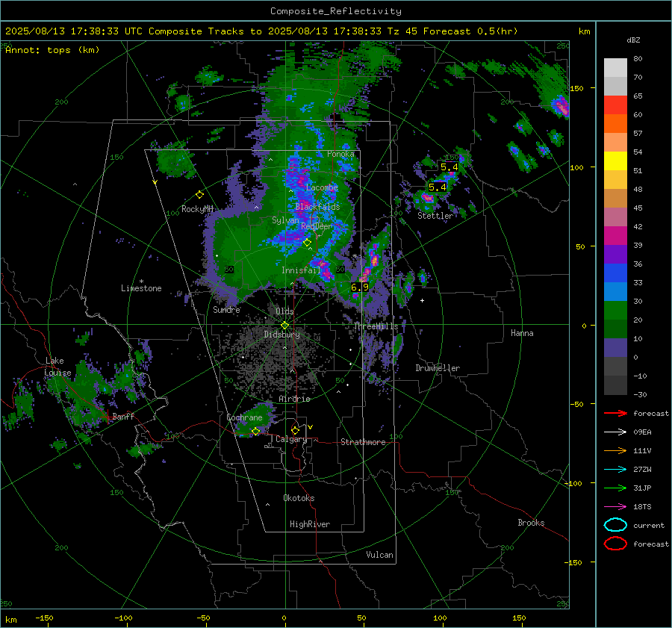672x628 pixels.
Task: Click the Limestone label
Action: [x=141, y=288]
